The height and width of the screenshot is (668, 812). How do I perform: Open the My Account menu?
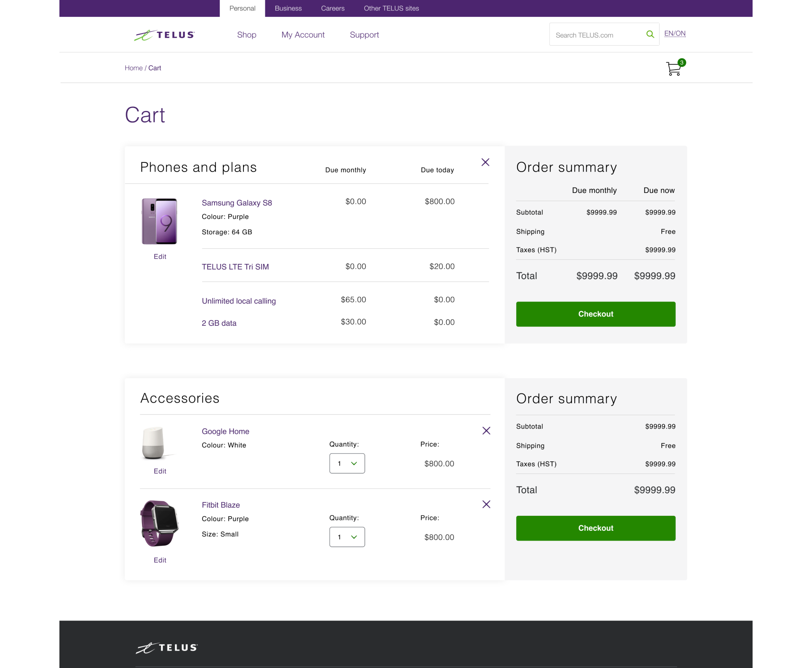pos(303,35)
